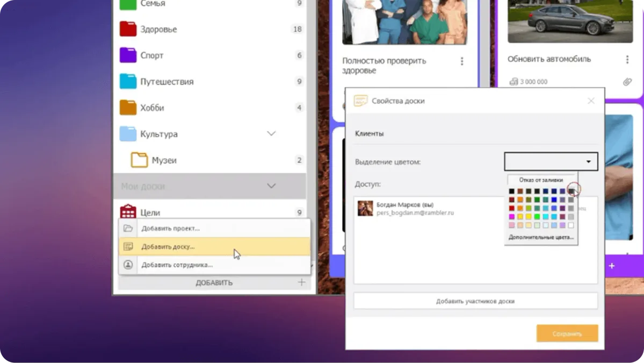Click the Цели board icon
644x363 pixels.
(x=128, y=212)
